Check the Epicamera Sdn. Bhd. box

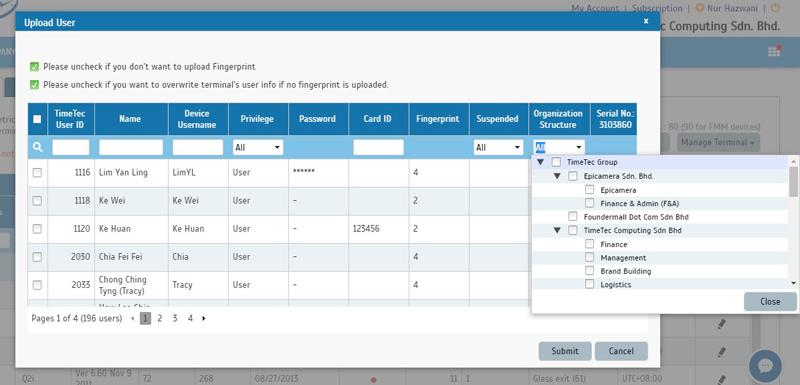(x=573, y=176)
